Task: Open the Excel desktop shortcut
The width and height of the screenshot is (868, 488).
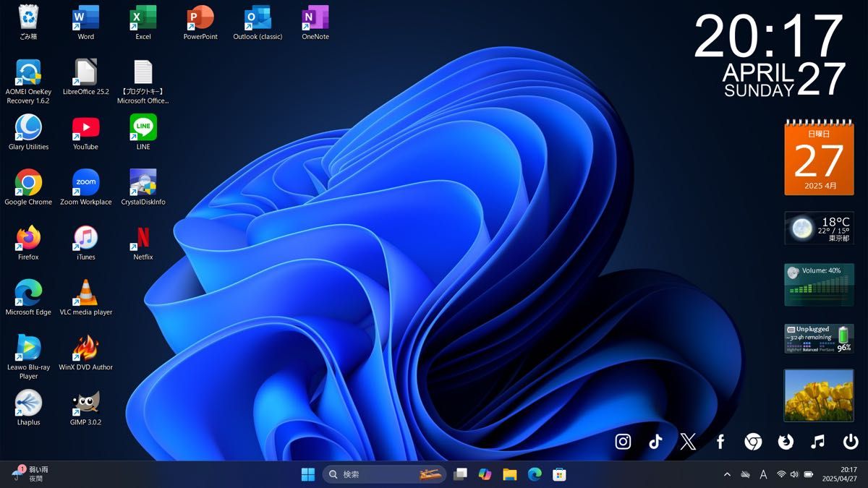Action: (x=143, y=22)
